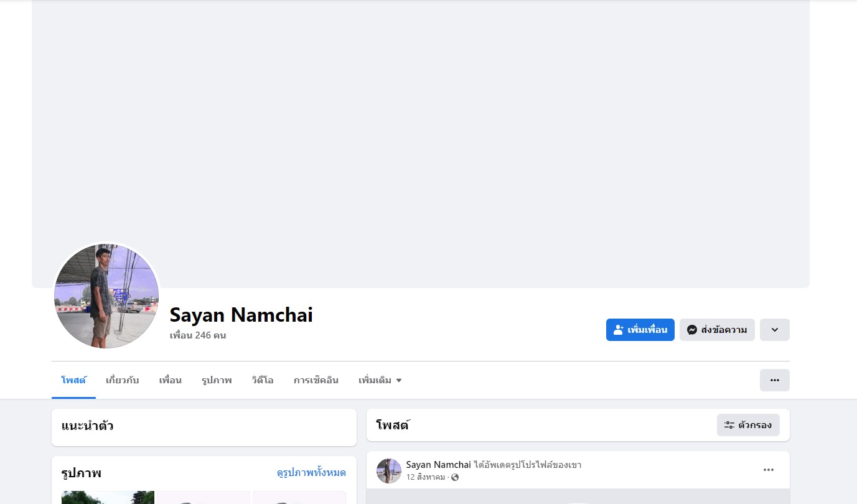Open the เกี่ยวกับ (About) tab
Image resolution: width=857 pixels, height=504 pixels.
click(x=123, y=380)
